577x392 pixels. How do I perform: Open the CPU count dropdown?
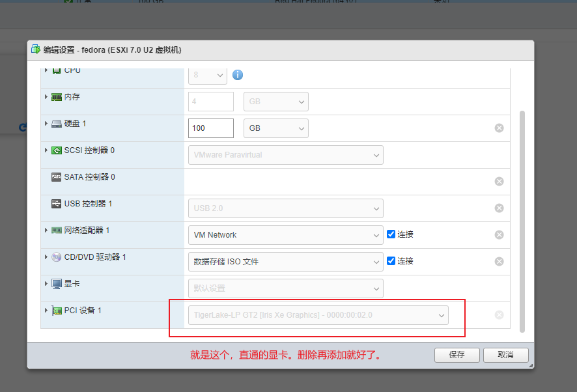208,75
